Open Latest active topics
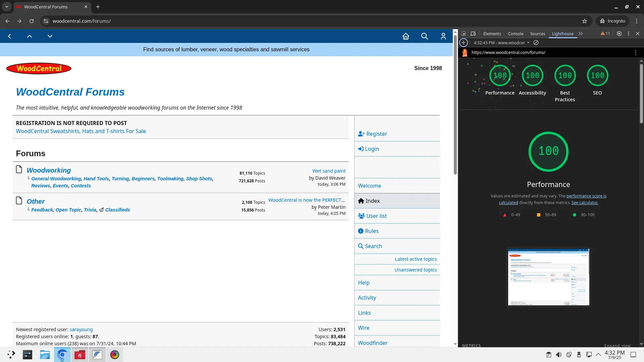Image resolution: width=644 pixels, height=362 pixels. coord(416,259)
